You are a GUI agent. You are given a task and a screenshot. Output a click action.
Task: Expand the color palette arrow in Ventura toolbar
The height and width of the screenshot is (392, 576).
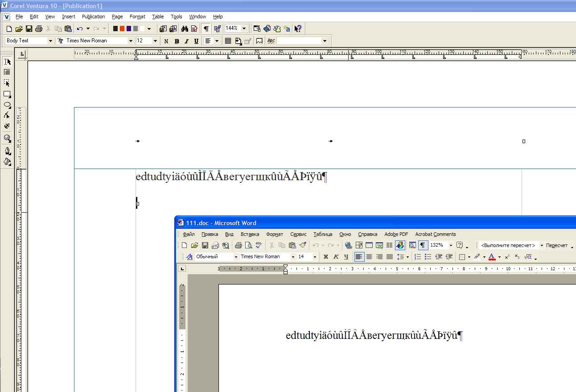149,29
